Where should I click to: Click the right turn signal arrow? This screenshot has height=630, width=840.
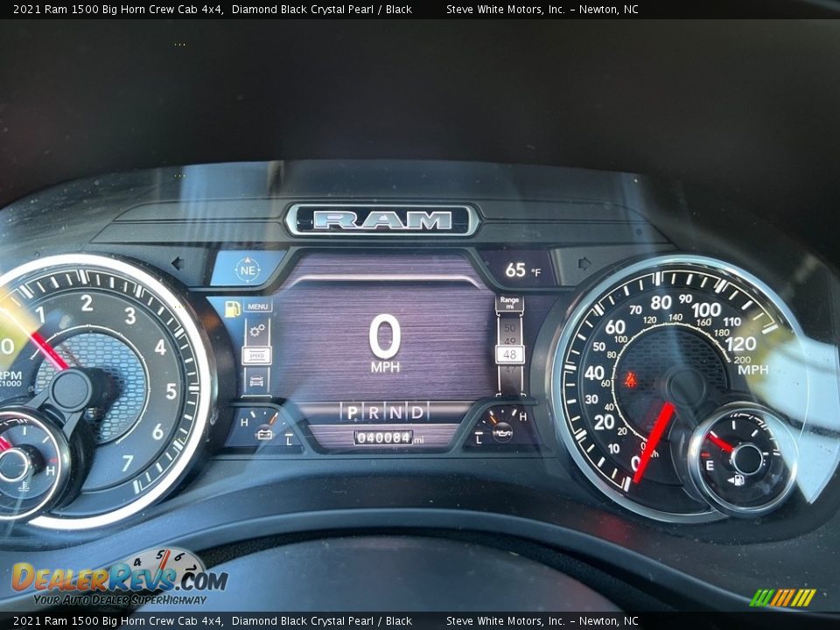[x=585, y=263]
